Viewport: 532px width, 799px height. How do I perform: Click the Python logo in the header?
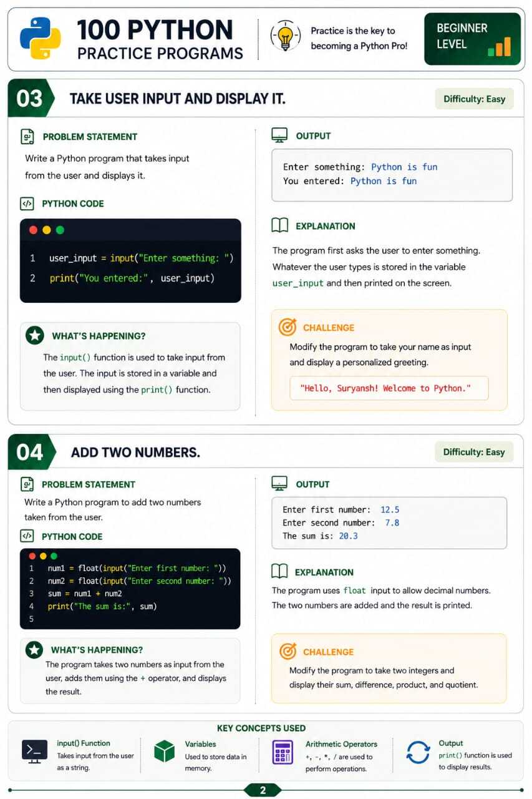(x=40, y=38)
